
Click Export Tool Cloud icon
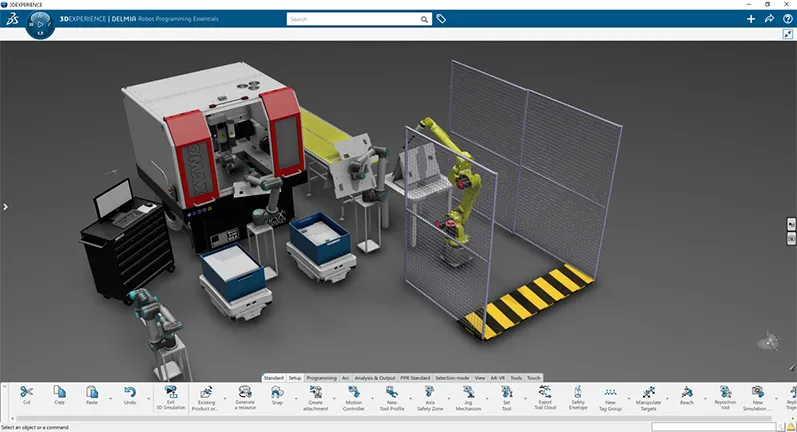[545, 392]
